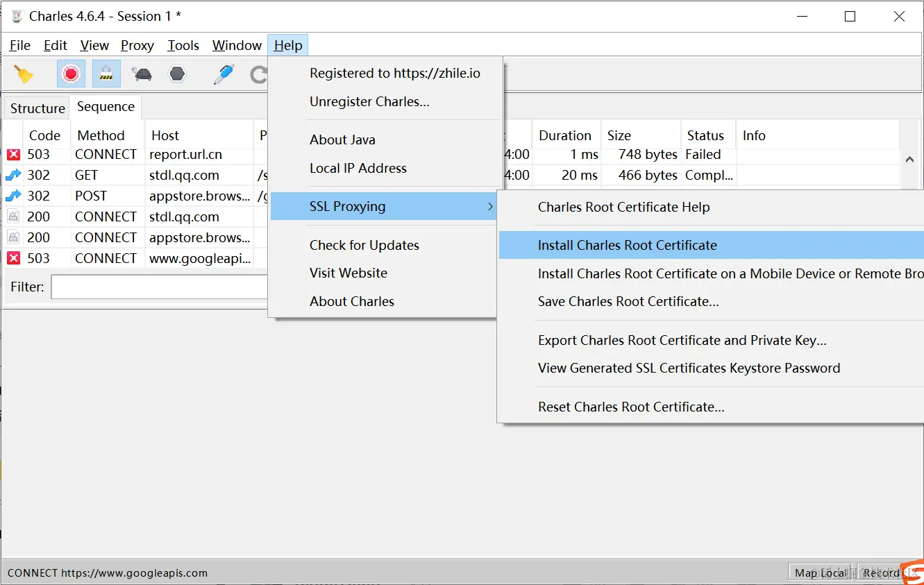Toggle the SSL Proxying padlock toolbar icon
Screen dimensions: 924x585
point(106,74)
